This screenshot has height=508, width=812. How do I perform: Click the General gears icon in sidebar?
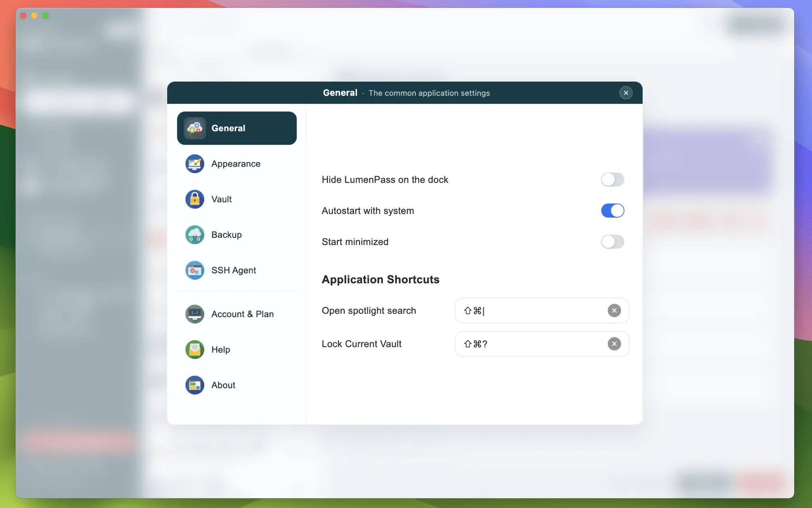tap(195, 128)
